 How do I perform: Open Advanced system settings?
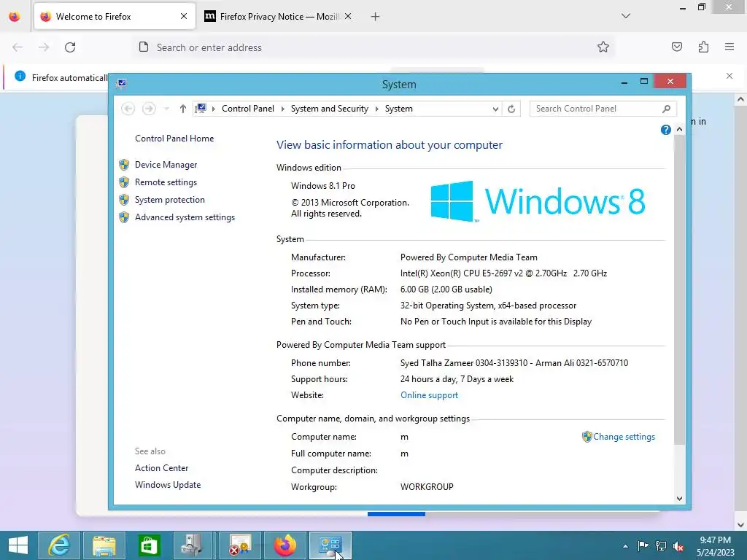(x=185, y=217)
